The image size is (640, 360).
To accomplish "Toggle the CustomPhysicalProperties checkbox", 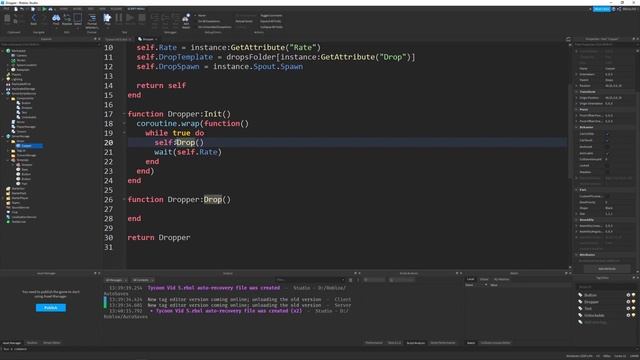I will click(607, 196).
